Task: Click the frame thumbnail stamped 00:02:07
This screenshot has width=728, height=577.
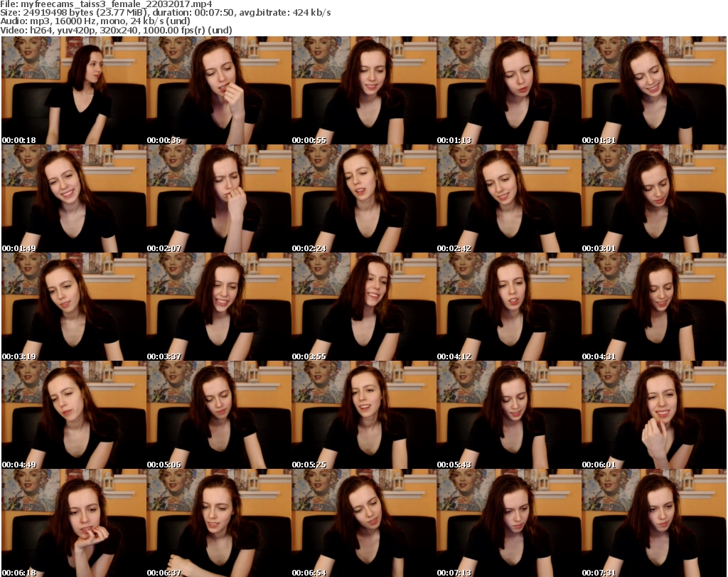Action: [219, 198]
